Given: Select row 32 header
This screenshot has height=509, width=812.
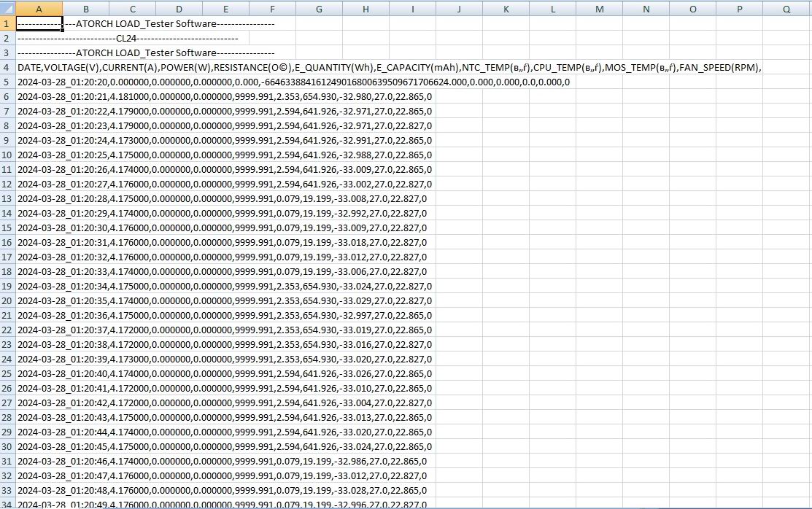Looking at the screenshot, I should click(7, 475).
